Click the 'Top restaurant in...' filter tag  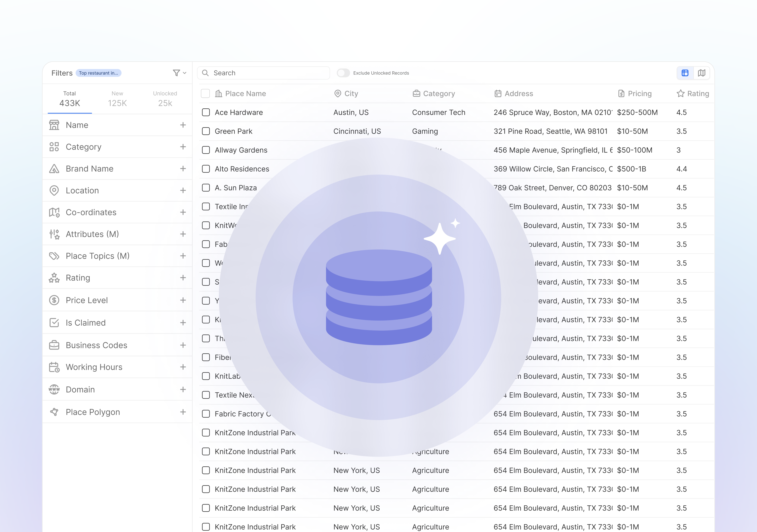99,73
